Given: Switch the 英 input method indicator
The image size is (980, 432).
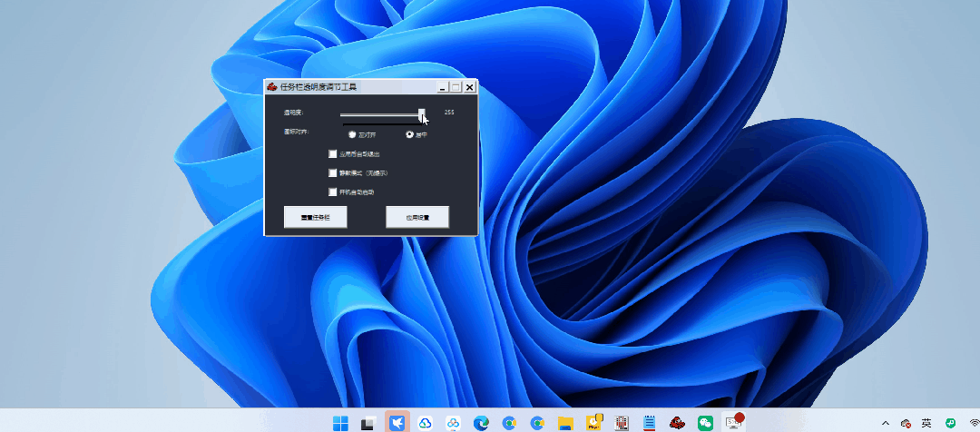Looking at the screenshot, I should 926,423.
